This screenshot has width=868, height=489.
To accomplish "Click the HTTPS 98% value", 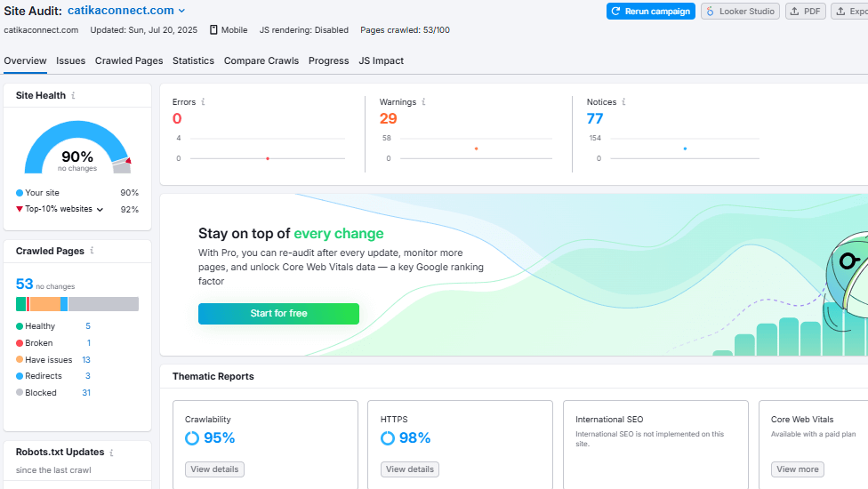I will pyautogui.click(x=414, y=438).
